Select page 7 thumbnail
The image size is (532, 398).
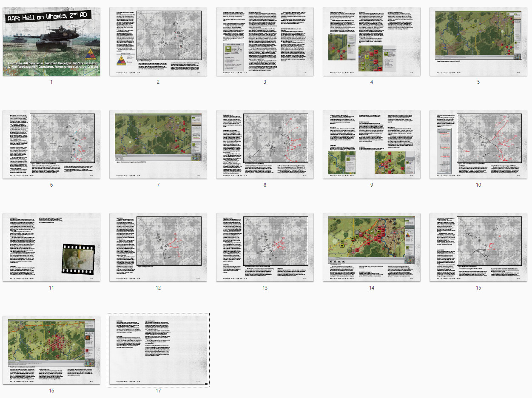[158, 145]
